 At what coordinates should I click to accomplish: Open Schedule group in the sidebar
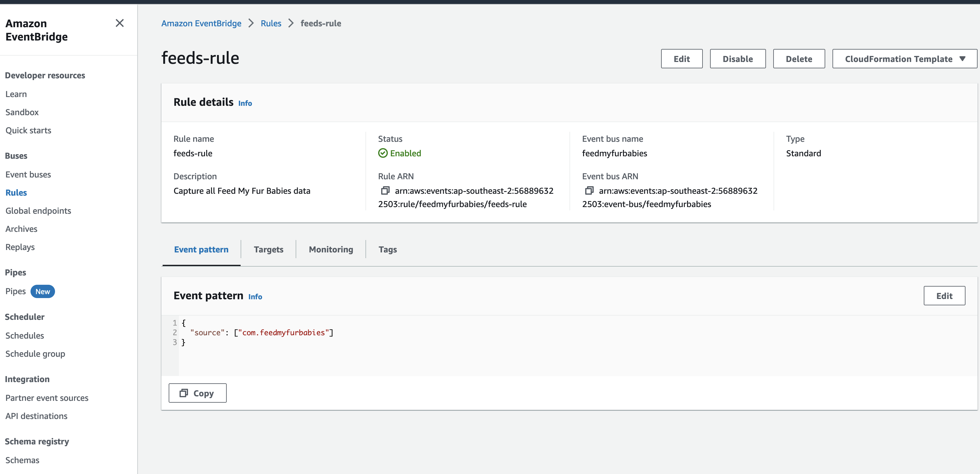pos(35,354)
